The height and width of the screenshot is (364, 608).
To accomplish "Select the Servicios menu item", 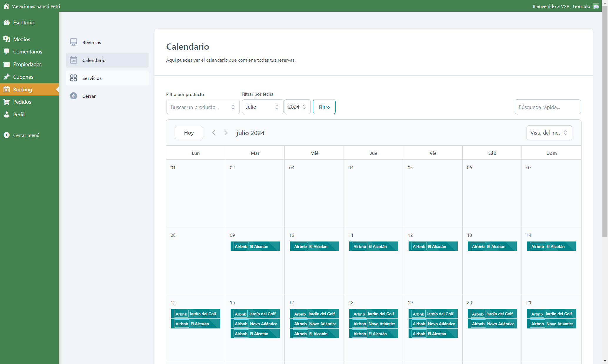I will (x=107, y=78).
